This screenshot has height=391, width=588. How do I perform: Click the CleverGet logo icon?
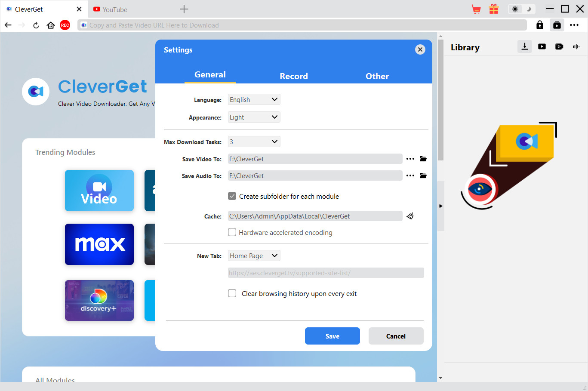(36, 92)
